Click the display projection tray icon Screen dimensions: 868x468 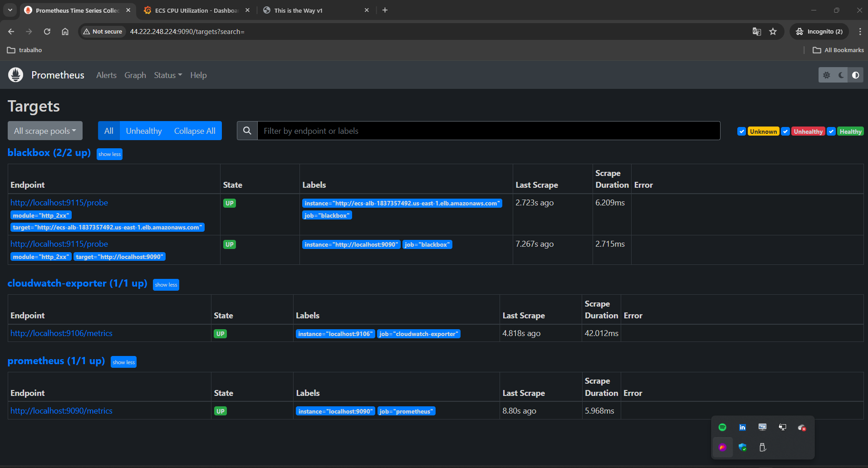[782, 427]
